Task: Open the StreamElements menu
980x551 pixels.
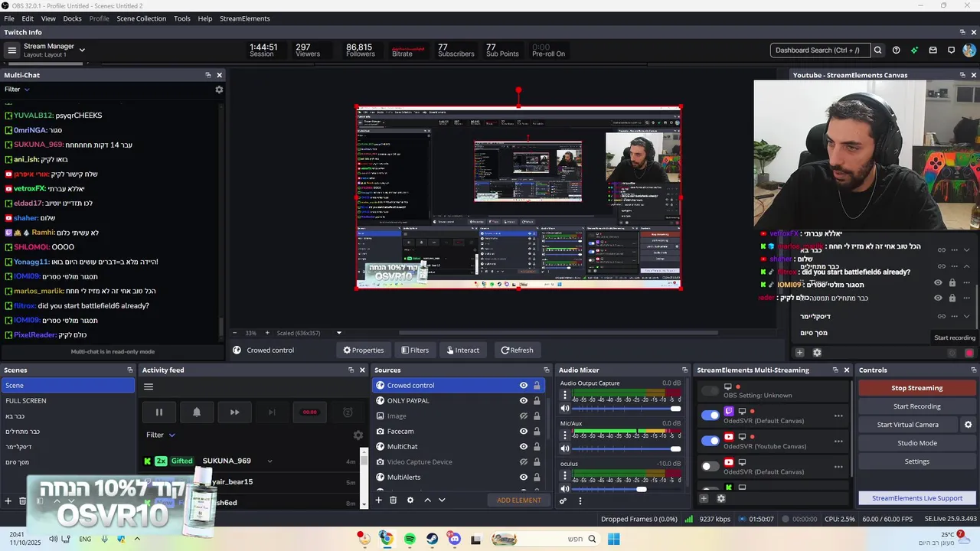Action: pyautogui.click(x=245, y=18)
